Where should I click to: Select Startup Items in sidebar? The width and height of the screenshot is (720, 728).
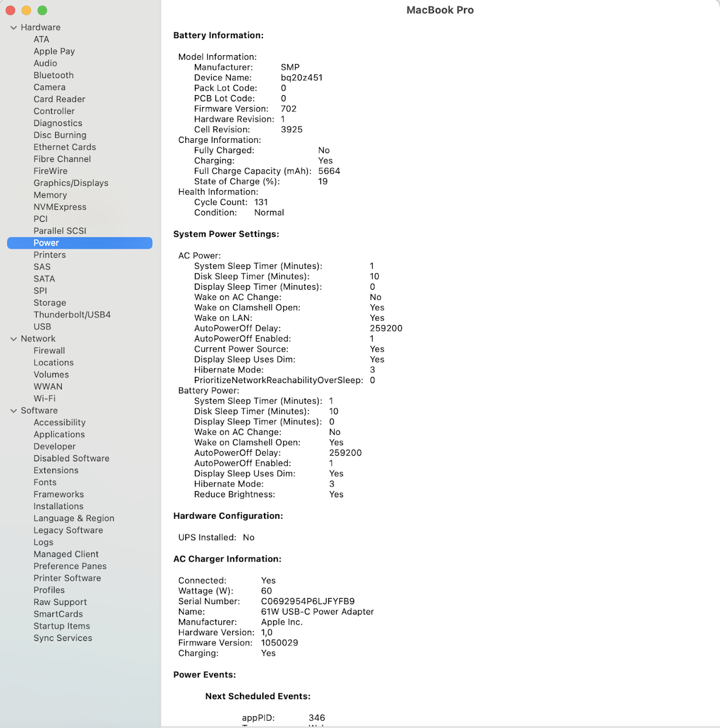tap(62, 626)
